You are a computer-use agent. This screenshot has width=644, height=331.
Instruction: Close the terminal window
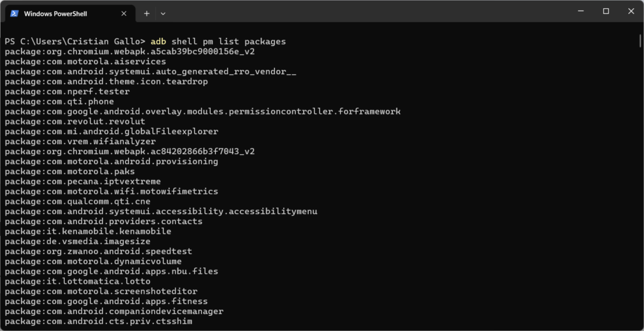[631, 11]
